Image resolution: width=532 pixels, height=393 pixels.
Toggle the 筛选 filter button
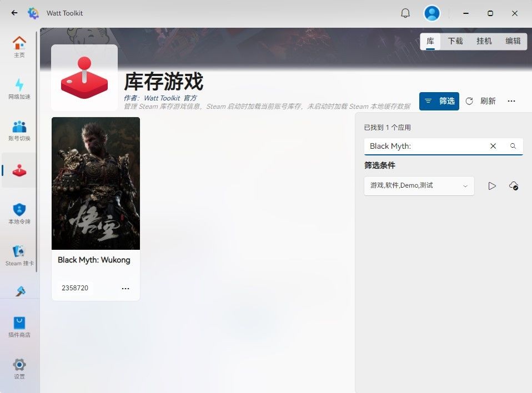tap(439, 101)
